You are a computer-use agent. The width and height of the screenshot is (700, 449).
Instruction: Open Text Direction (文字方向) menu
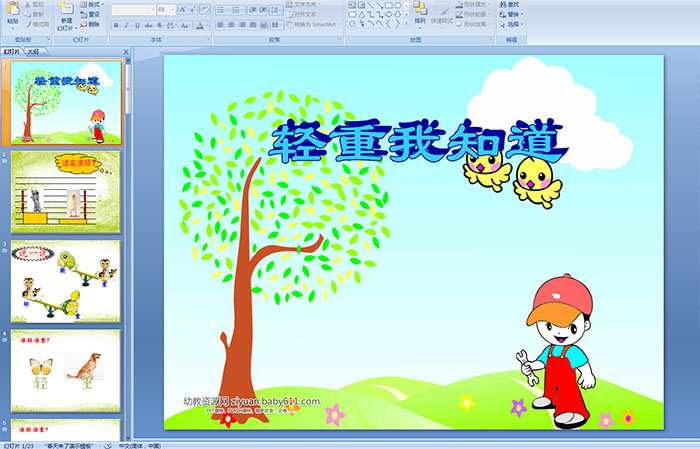pyautogui.click(x=303, y=4)
